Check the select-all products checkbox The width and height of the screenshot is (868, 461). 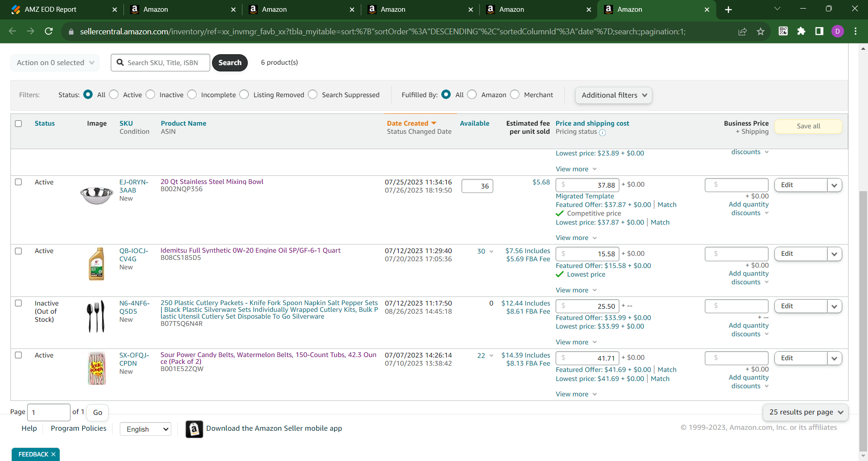pyautogui.click(x=19, y=123)
